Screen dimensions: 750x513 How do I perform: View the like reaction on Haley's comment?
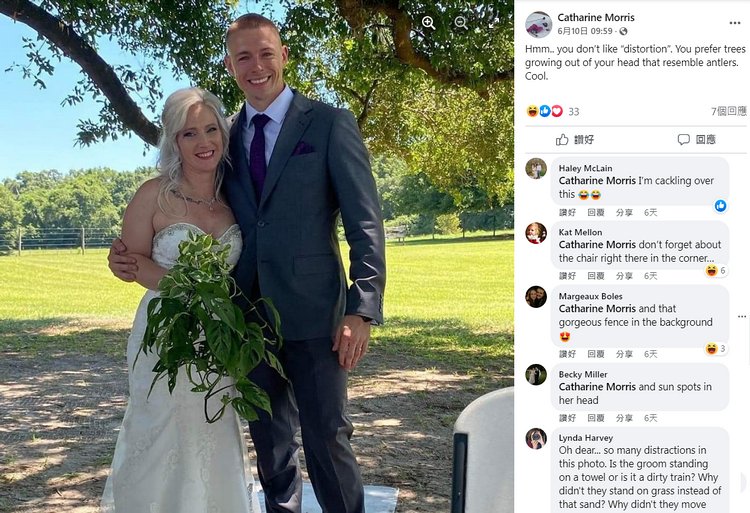pos(720,206)
